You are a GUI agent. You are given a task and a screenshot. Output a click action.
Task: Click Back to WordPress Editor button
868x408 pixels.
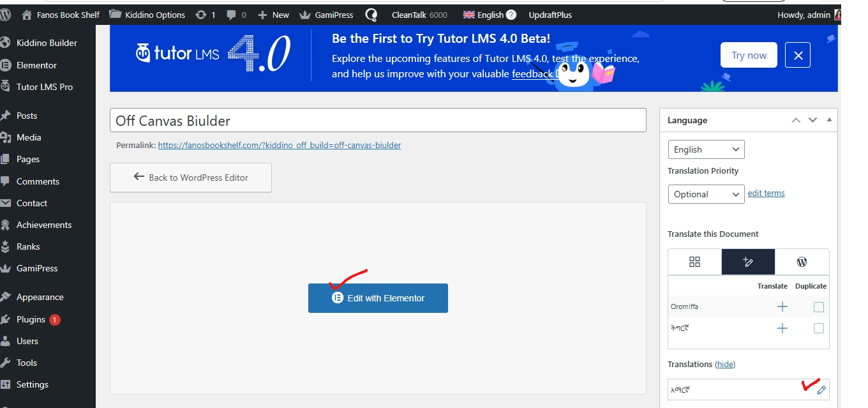[x=191, y=178]
